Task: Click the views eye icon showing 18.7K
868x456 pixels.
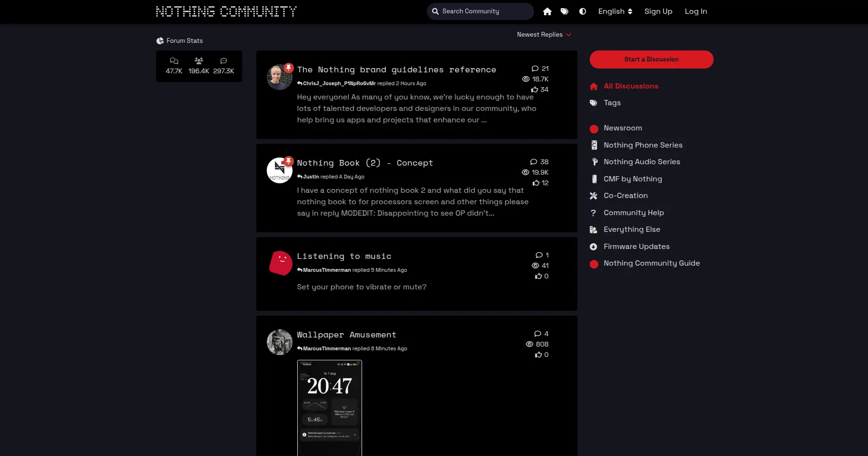Action: pyautogui.click(x=526, y=79)
